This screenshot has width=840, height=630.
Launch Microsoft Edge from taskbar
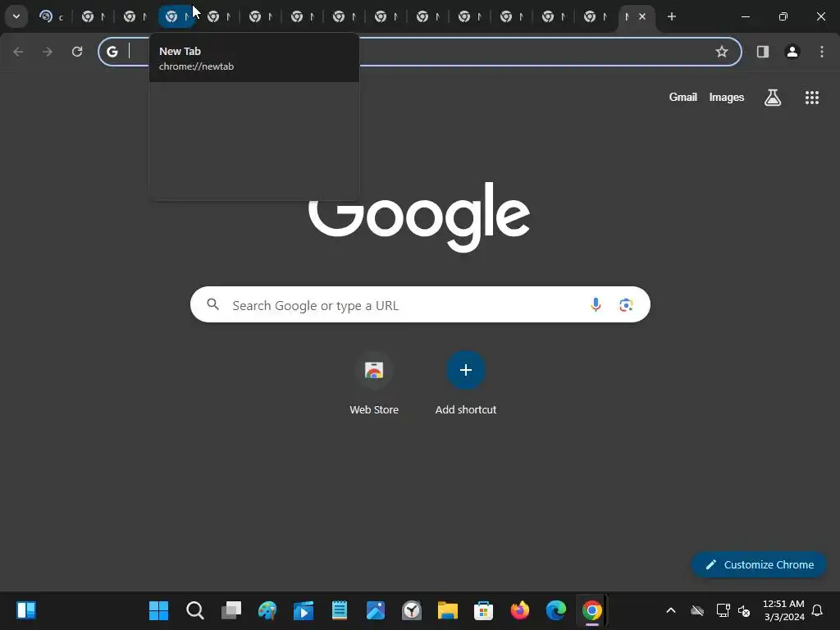click(x=556, y=610)
